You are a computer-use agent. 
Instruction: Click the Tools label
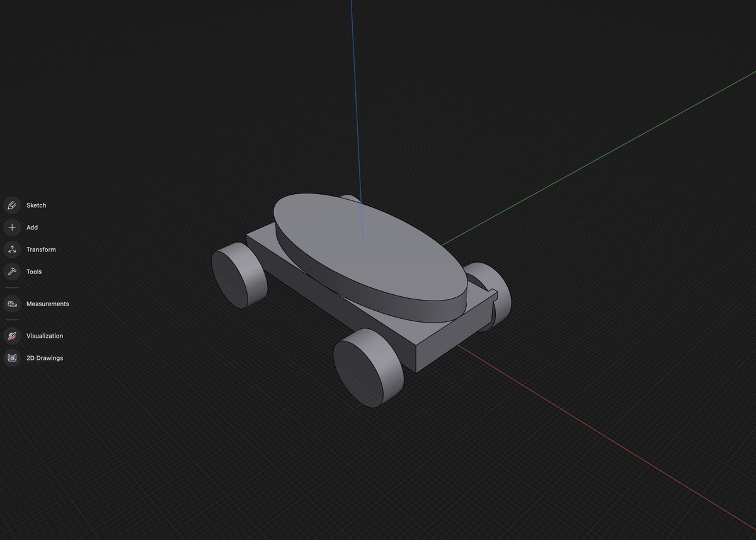click(x=33, y=272)
